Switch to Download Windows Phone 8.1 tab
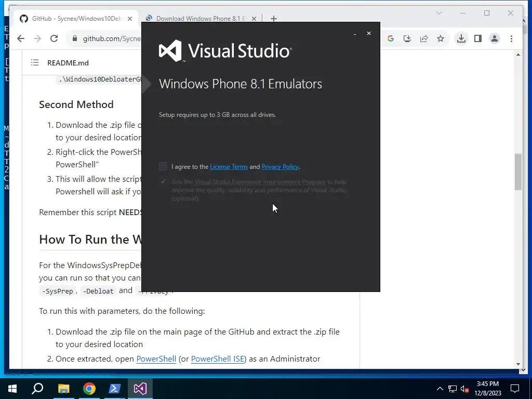532x399 pixels. point(201,19)
